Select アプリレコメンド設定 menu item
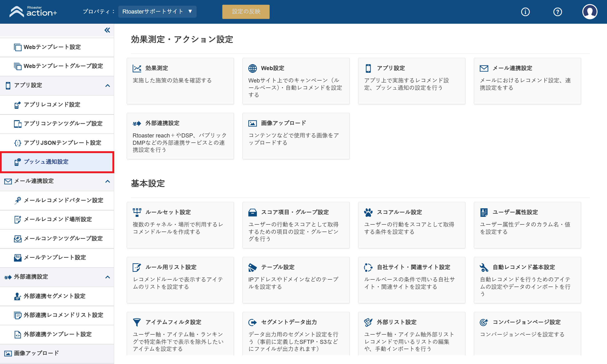 tap(57, 105)
